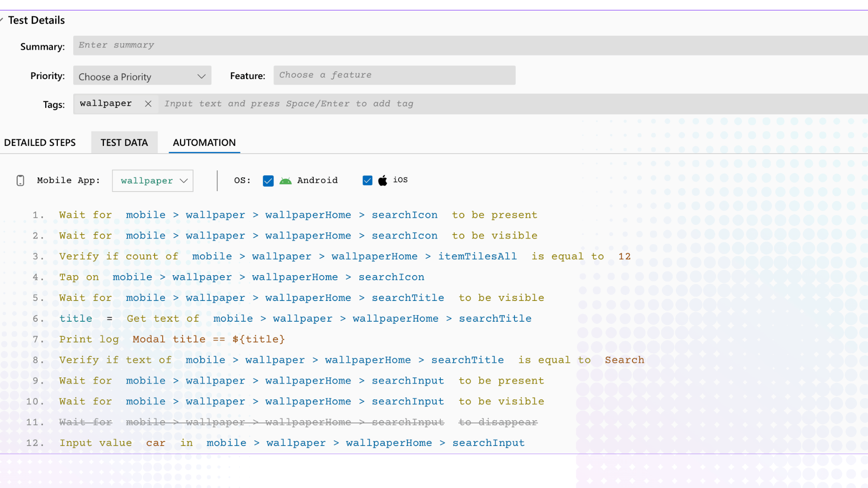The image size is (868, 488).
Task: Click the mobile phone icon beside Mobile App
Action: coord(20,180)
